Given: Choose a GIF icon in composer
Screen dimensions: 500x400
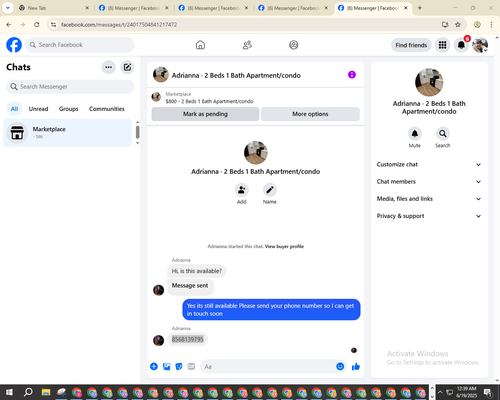Looking at the screenshot, I should point(191,367).
